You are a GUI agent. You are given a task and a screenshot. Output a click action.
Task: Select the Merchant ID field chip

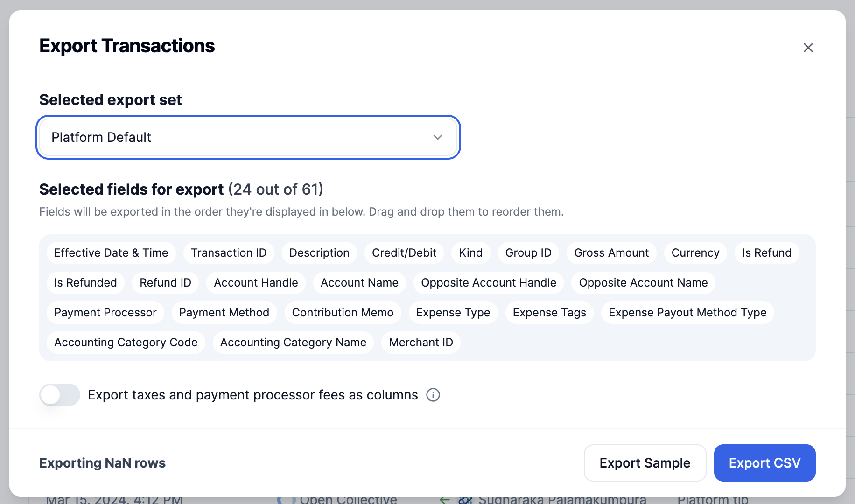(421, 343)
